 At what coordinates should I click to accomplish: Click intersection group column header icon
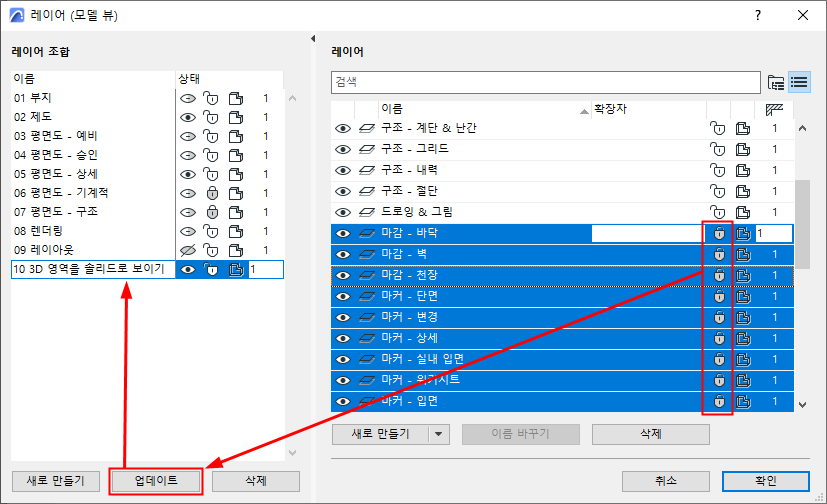pyautogui.click(x=774, y=110)
